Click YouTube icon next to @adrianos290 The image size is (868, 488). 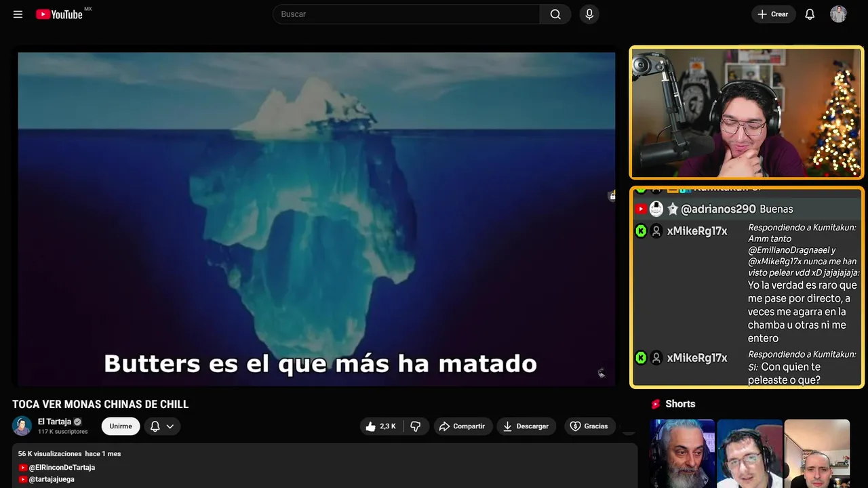pos(640,209)
